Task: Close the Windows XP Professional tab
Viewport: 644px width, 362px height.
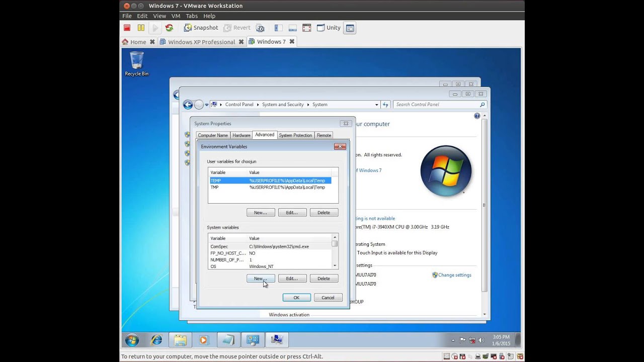Action: (x=241, y=42)
